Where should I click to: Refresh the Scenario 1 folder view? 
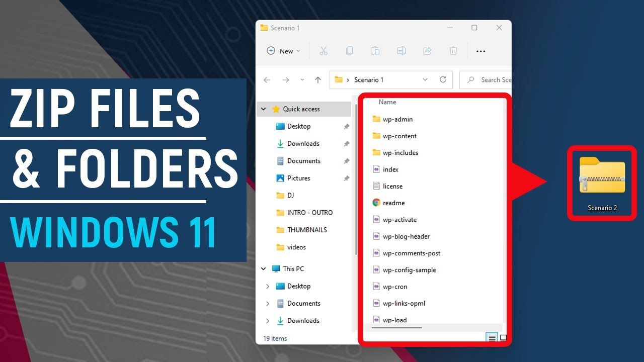[443, 79]
